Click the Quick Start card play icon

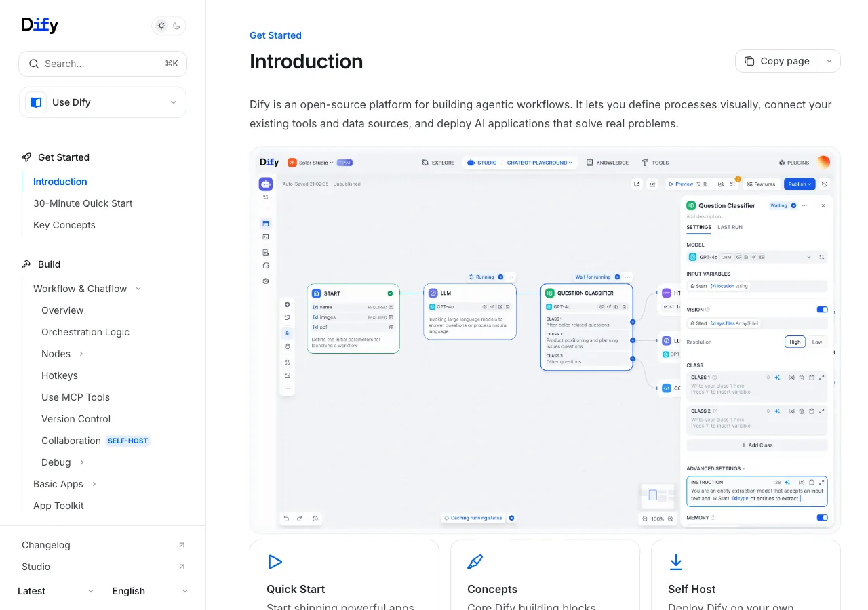tap(275, 562)
